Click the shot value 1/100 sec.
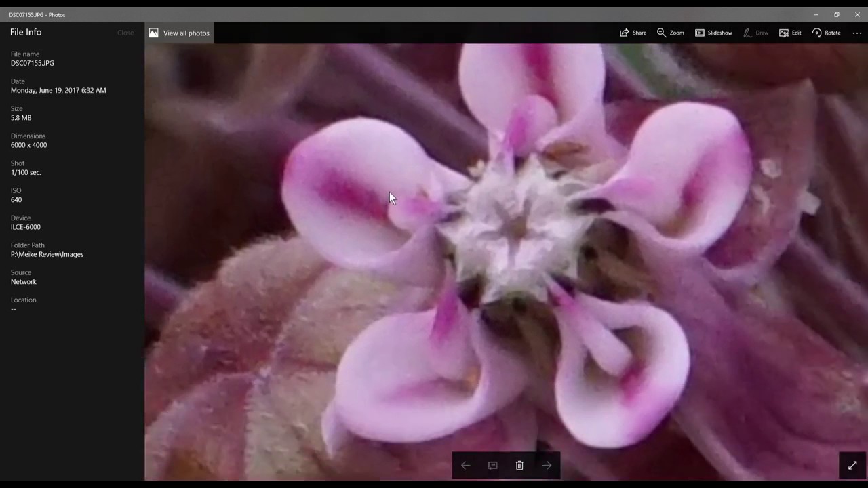The height and width of the screenshot is (488, 868). tap(26, 172)
